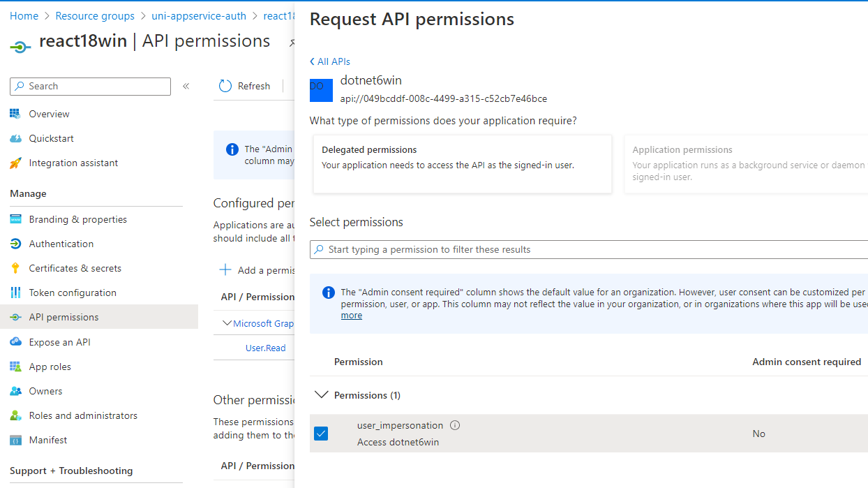Screen dimensions: 868x488
Task: Open App roles in Manage menu
Action: (x=50, y=367)
